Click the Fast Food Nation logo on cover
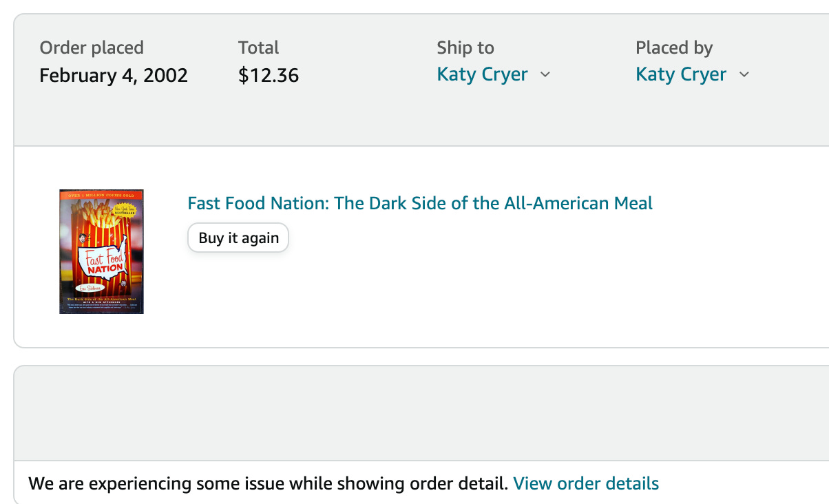The width and height of the screenshot is (829, 504). click(103, 262)
